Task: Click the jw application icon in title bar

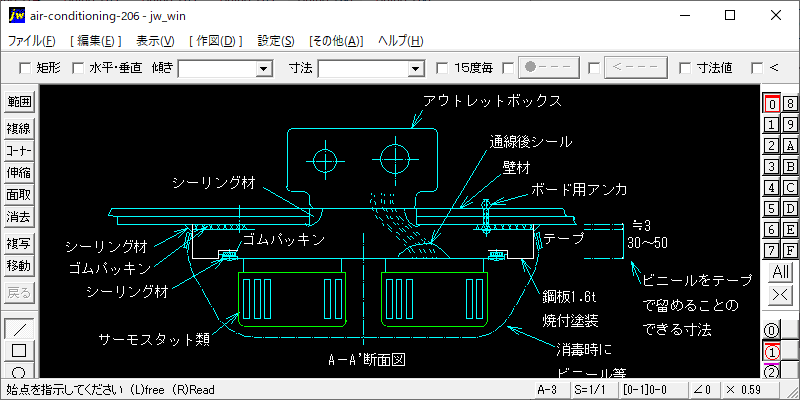Action: click(x=17, y=15)
